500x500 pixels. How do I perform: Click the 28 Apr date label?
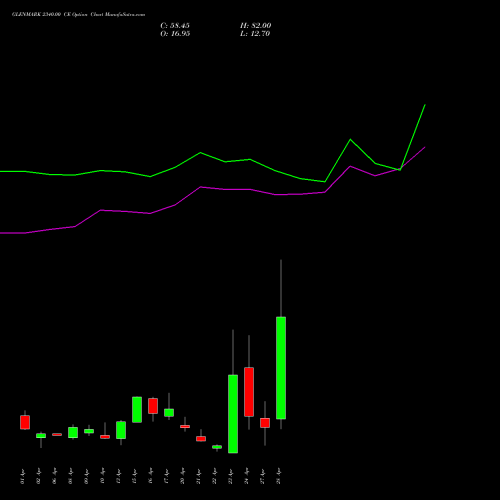pos(279,476)
